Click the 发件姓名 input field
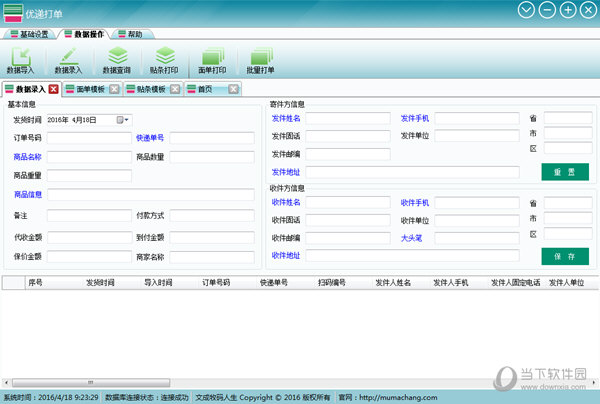Viewport: 600px width, 404px height. [x=348, y=118]
